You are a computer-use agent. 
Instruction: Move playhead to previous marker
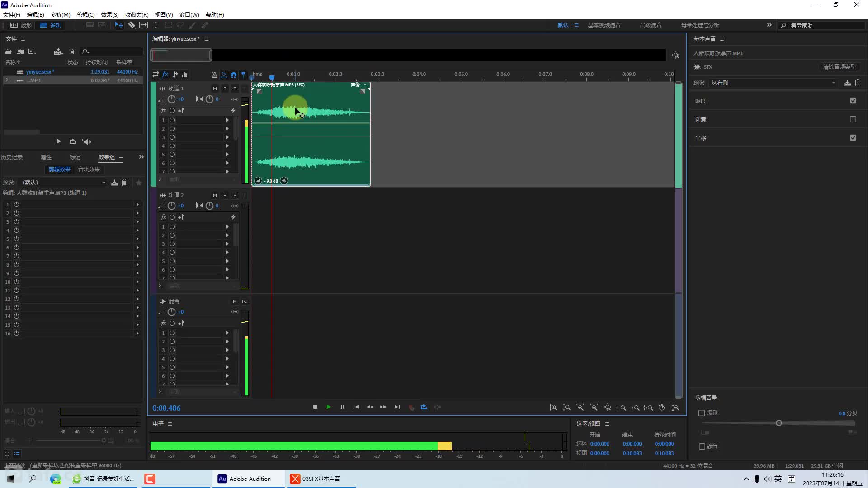[x=356, y=407]
